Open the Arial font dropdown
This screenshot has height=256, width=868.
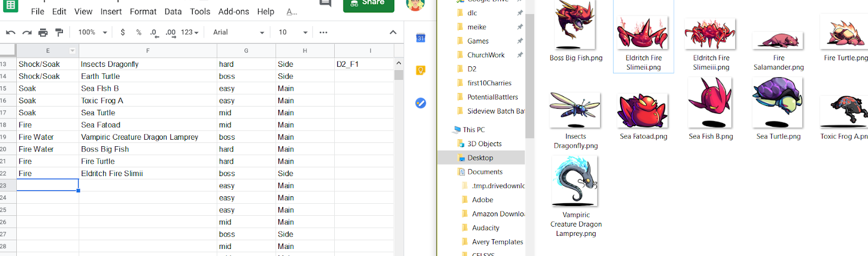pyautogui.click(x=239, y=33)
